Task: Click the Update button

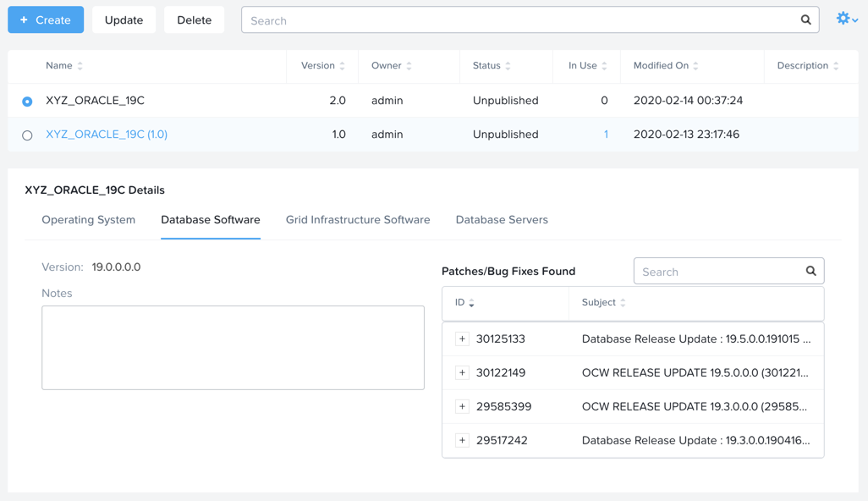Action: point(124,20)
